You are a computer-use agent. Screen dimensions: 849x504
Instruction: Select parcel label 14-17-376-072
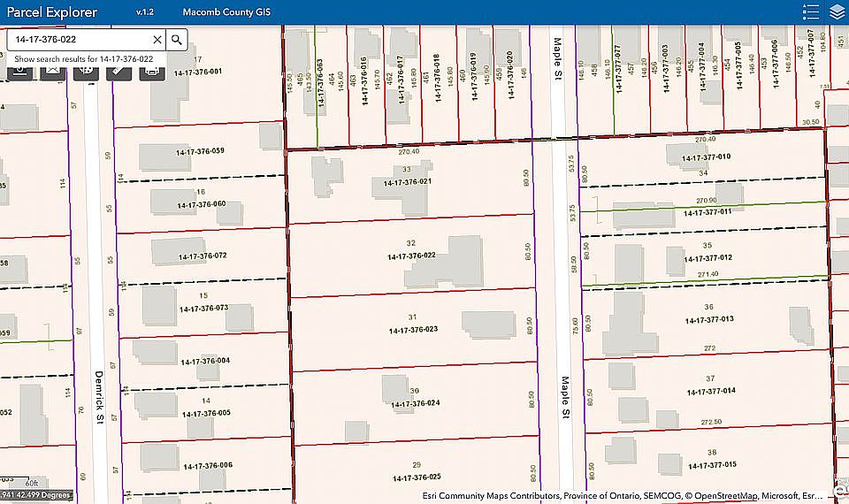[x=203, y=256]
